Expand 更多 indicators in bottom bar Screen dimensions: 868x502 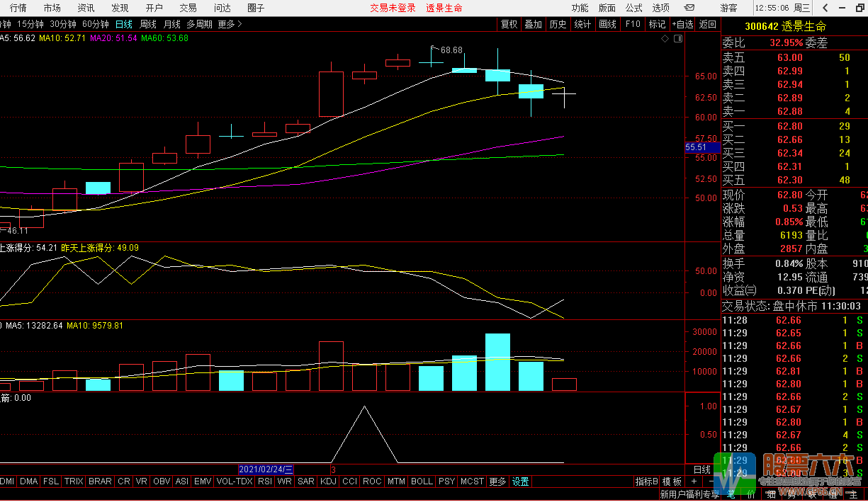pyautogui.click(x=497, y=481)
